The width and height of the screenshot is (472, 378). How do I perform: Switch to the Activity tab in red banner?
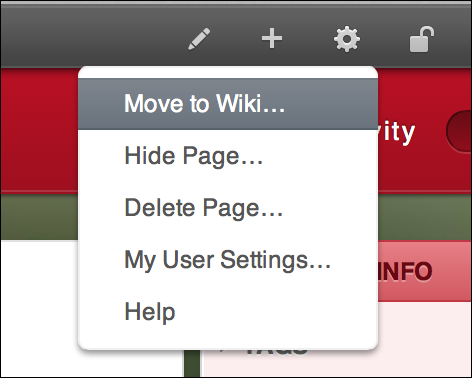tap(397, 132)
